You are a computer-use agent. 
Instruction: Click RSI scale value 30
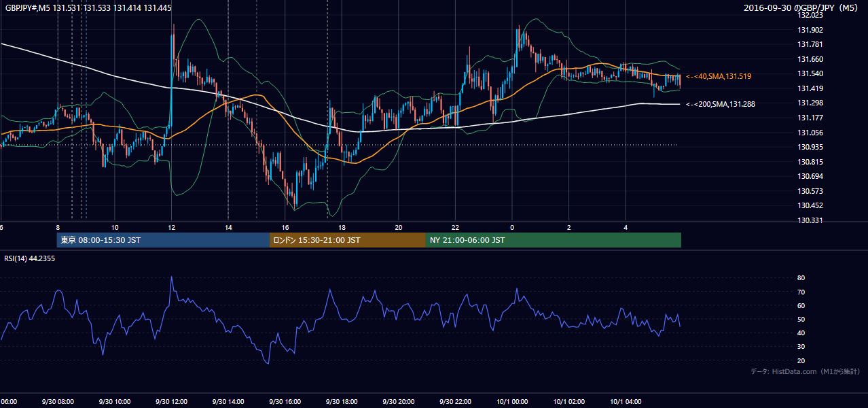(x=801, y=347)
